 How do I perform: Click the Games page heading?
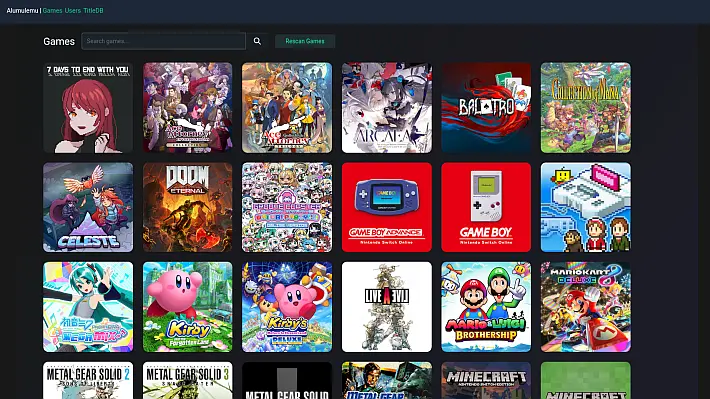59,41
